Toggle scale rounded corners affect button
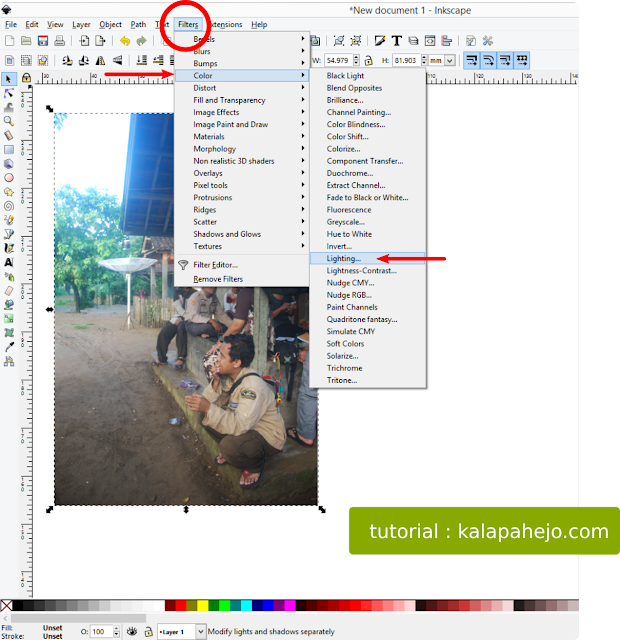 (x=488, y=60)
